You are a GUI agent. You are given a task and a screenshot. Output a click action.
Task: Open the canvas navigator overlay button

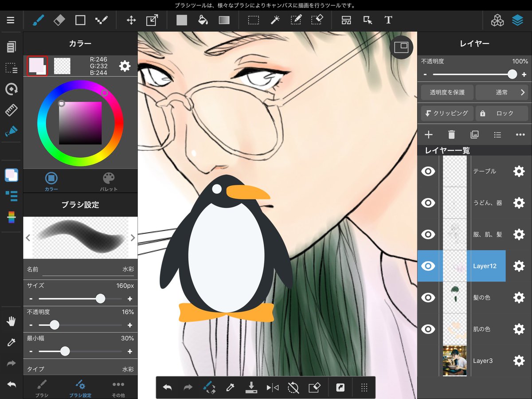click(x=401, y=47)
